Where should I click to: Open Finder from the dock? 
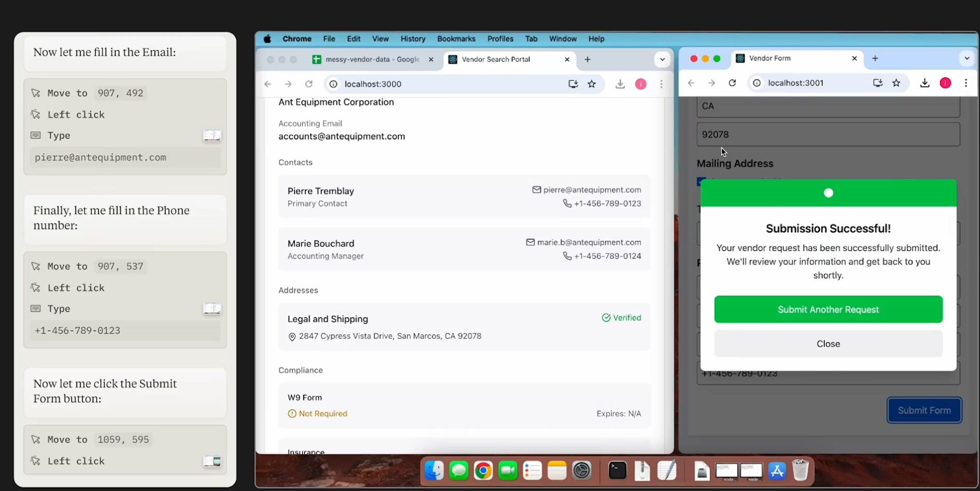434,471
